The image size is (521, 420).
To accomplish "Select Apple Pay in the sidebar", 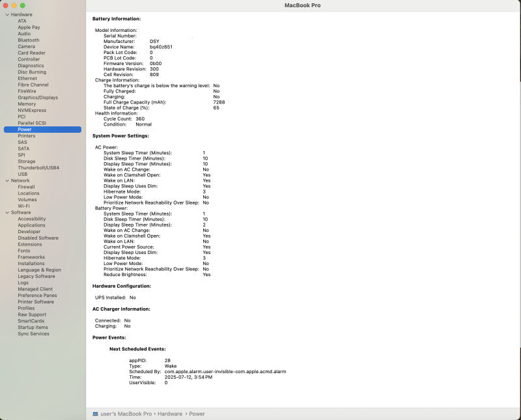I will (29, 27).
